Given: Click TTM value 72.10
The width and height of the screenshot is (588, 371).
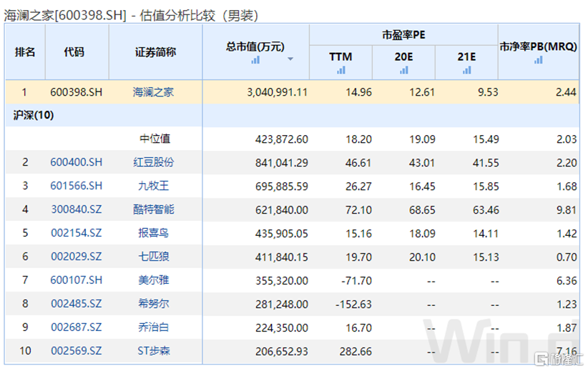Looking at the screenshot, I should coord(358,210).
